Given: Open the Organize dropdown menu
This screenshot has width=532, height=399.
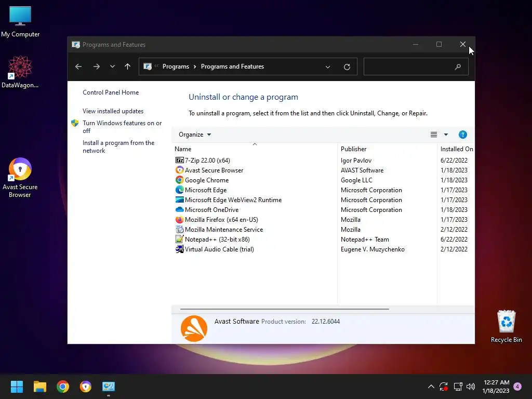Looking at the screenshot, I should pyautogui.click(x=195, y=135).
